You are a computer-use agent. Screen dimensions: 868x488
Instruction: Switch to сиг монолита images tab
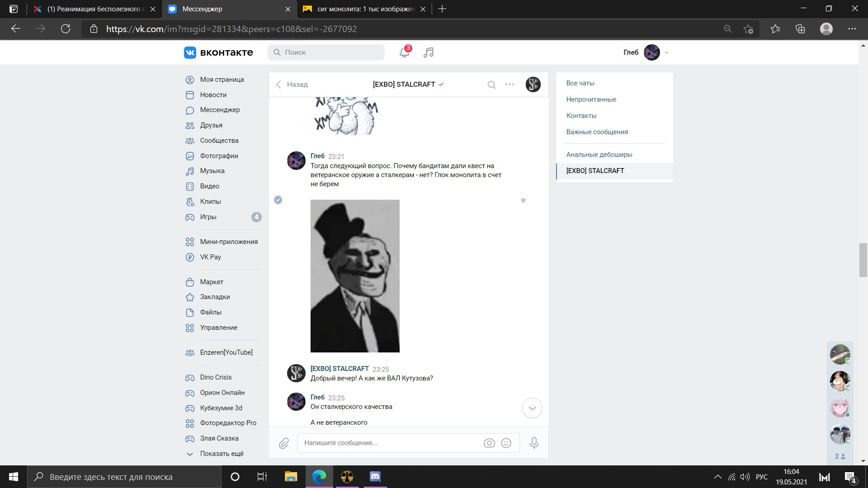coord(364,9)
